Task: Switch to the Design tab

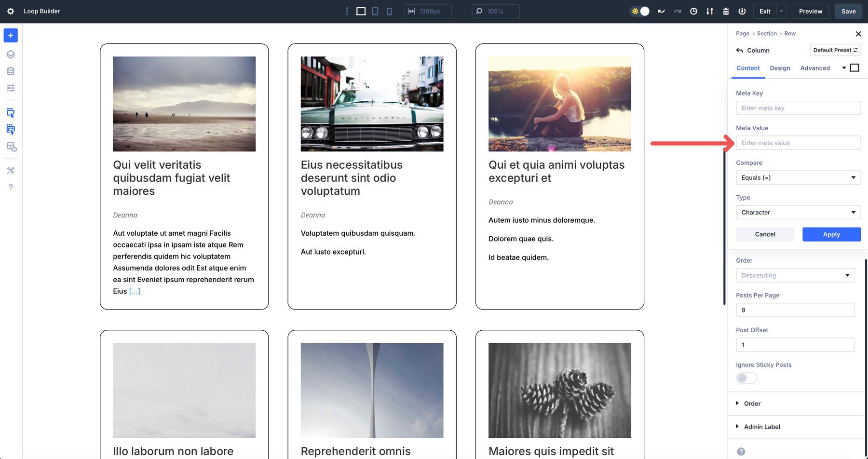Action: coord(780,68)
